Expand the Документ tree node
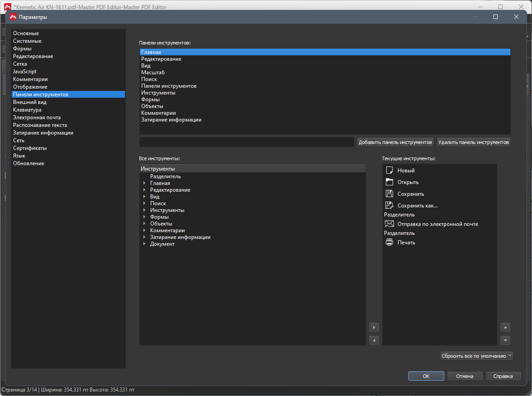The width and height of the screenshot is (532, 396). point(144,244)
